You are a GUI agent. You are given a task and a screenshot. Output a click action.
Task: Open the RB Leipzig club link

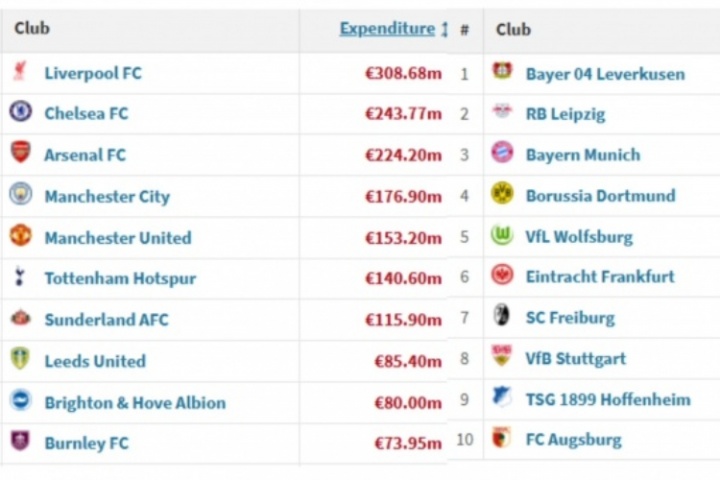565,114
